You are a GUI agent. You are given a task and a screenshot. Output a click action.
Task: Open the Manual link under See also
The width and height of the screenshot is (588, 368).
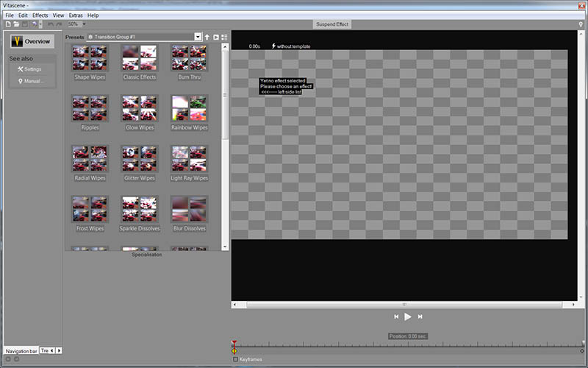(31, 81)
